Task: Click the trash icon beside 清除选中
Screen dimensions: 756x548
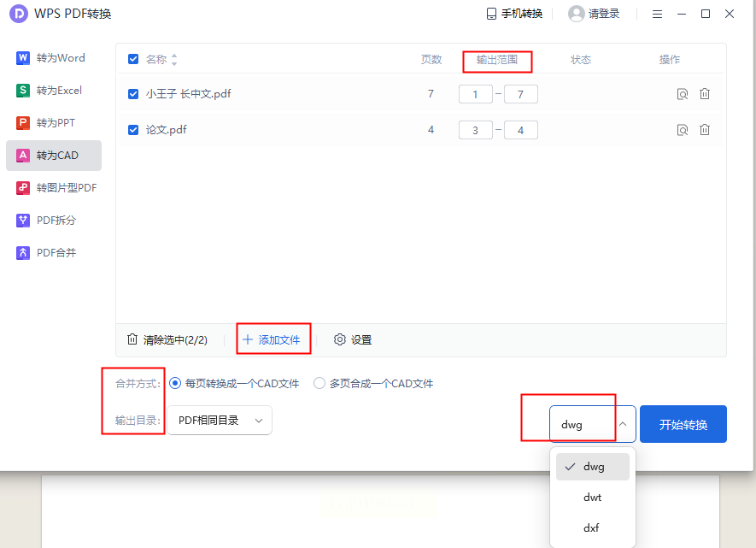Action: click(x=132, y=339)
